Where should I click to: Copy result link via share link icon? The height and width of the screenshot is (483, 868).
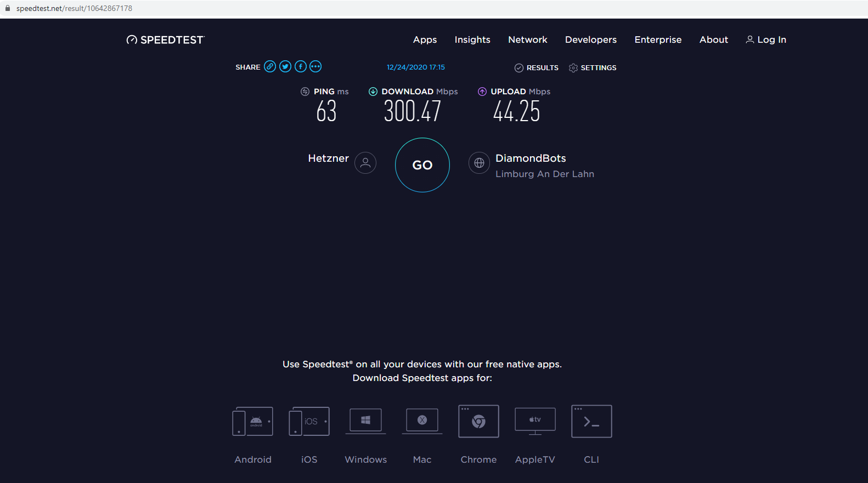[270, 66]
